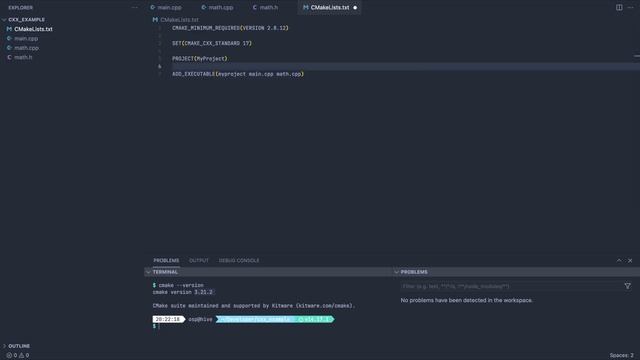Click the terminal time 20:22:18 badge
This screenshot has height=360, width=640.
point(168,319)
